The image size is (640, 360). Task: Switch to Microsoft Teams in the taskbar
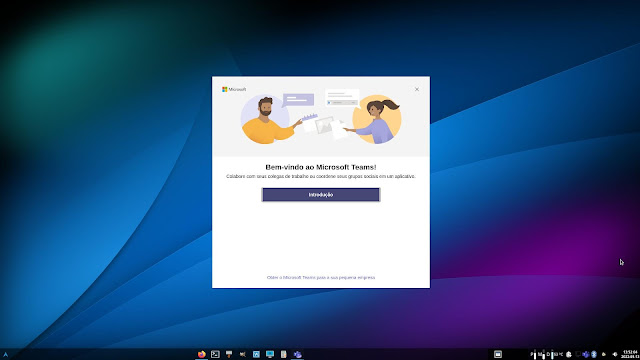point(297,354)
